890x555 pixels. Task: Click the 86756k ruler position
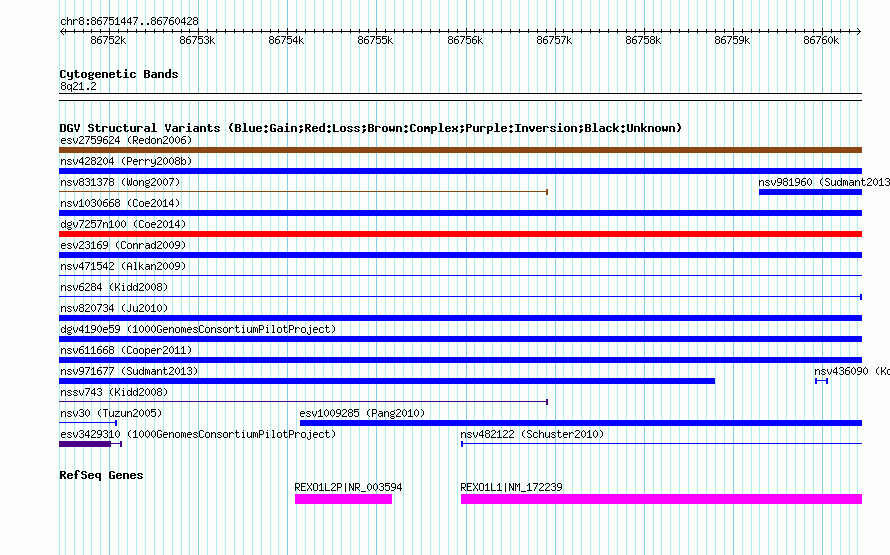tap(465, 40)
